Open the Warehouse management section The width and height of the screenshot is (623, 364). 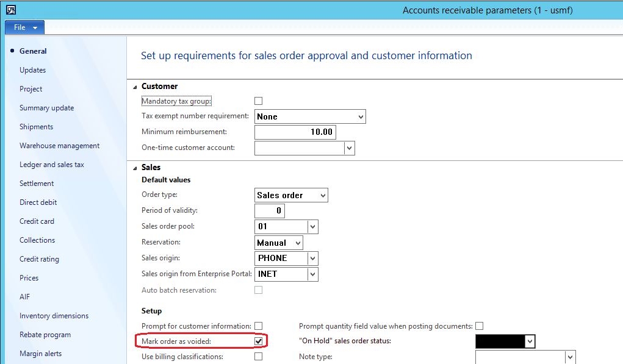59,145
